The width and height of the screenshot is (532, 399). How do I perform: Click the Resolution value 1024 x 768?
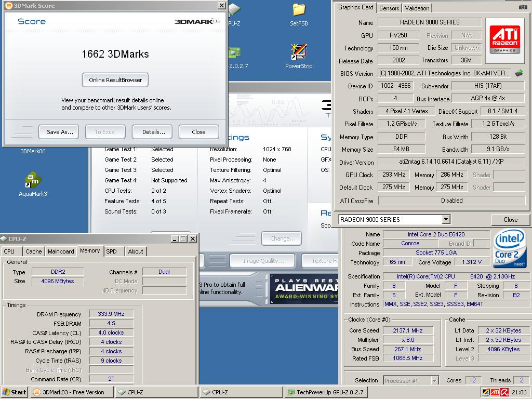point(277,149)
